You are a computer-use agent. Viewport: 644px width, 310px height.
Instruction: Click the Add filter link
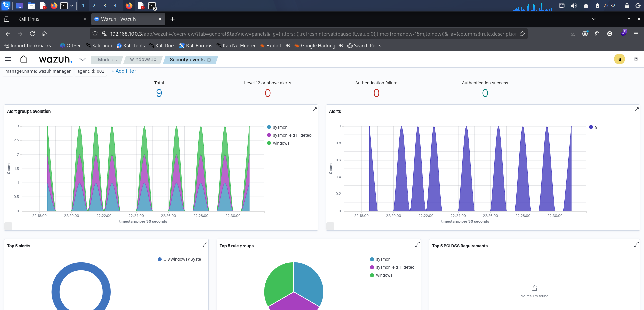click(124, 71)
